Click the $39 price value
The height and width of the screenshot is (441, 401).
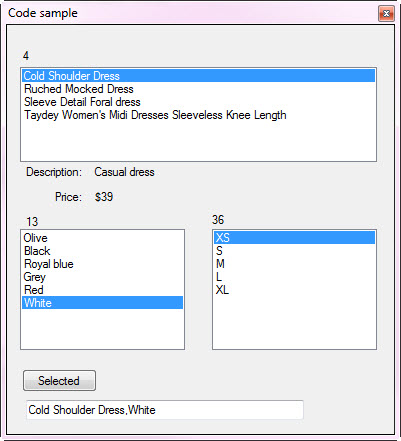(104, 197)
